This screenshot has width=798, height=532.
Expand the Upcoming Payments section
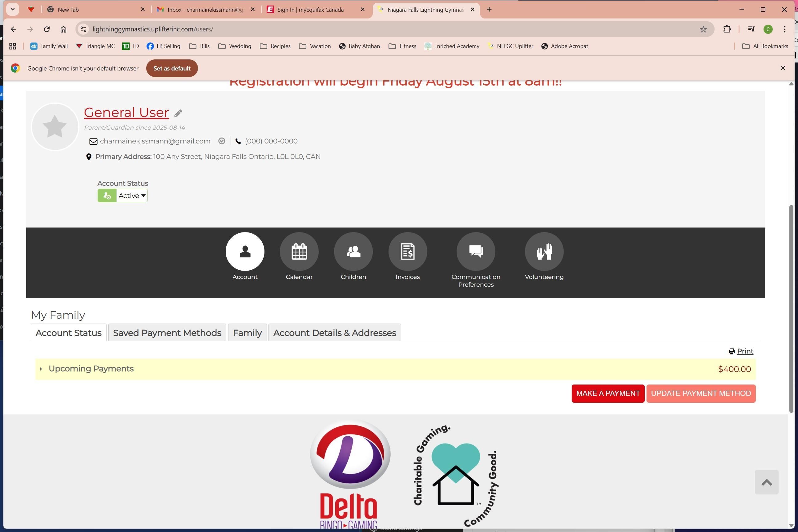pyautogui.click(x=91, y=369)
